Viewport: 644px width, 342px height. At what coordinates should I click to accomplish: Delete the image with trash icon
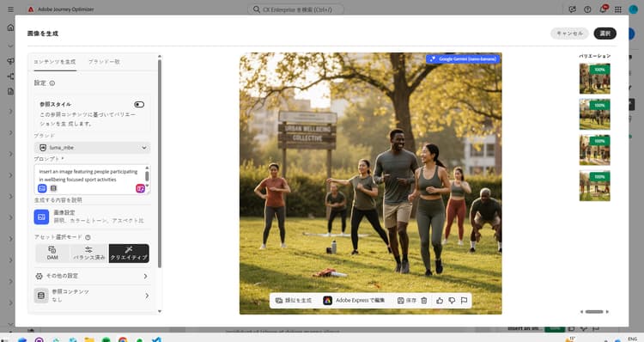click(x=424, y=301)
